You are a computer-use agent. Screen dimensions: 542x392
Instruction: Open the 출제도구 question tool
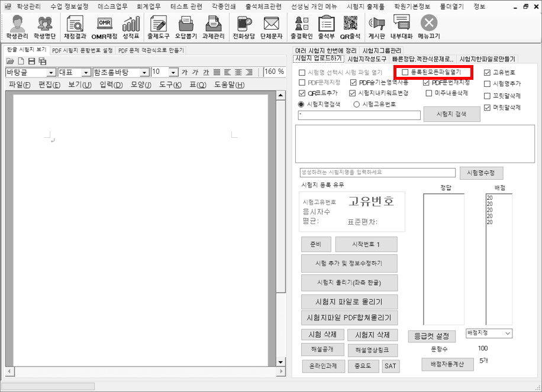click(x=159, y=27)
